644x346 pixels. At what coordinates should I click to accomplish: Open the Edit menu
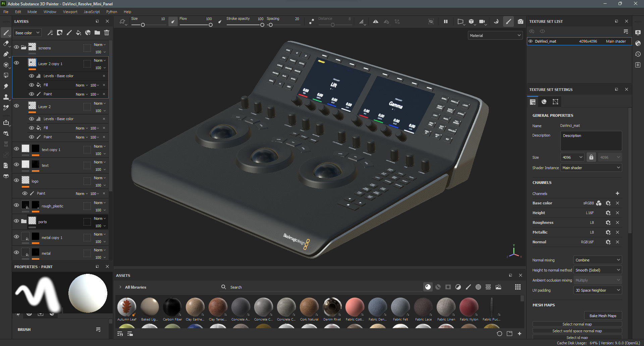pyautogui.click(x=18, y=12)
